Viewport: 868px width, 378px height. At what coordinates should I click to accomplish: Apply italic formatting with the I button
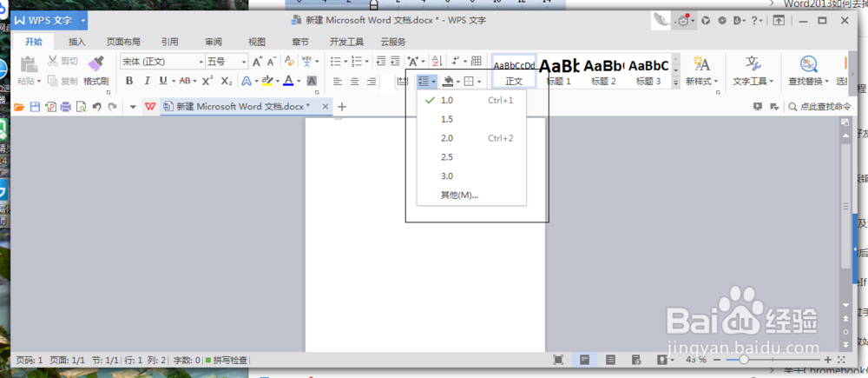pos(147,81)
